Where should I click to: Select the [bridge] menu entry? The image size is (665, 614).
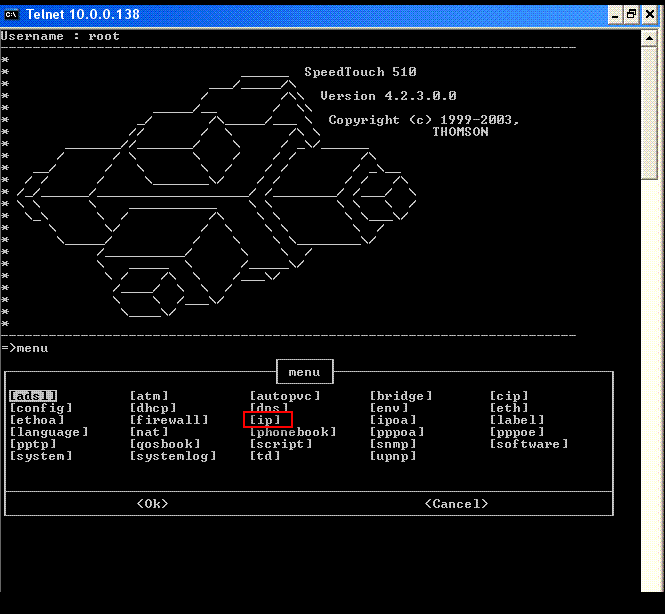(x=401, y=396)
